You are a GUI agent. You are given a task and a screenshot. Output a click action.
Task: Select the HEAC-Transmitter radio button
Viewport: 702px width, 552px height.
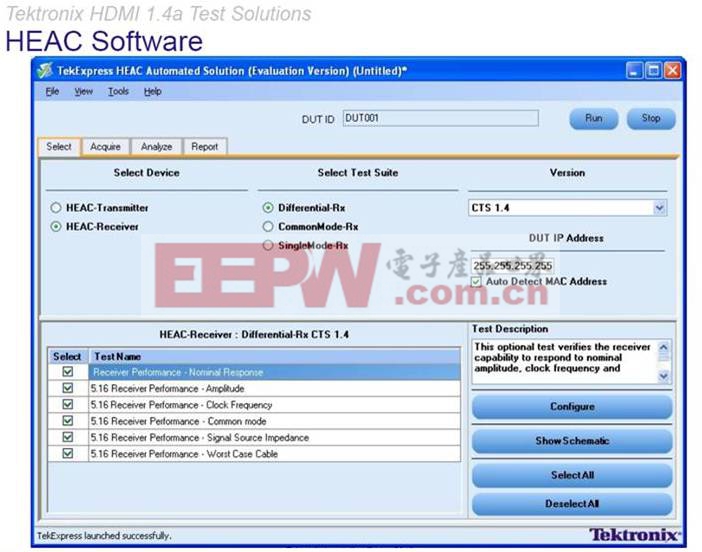[x=56, y=208]
